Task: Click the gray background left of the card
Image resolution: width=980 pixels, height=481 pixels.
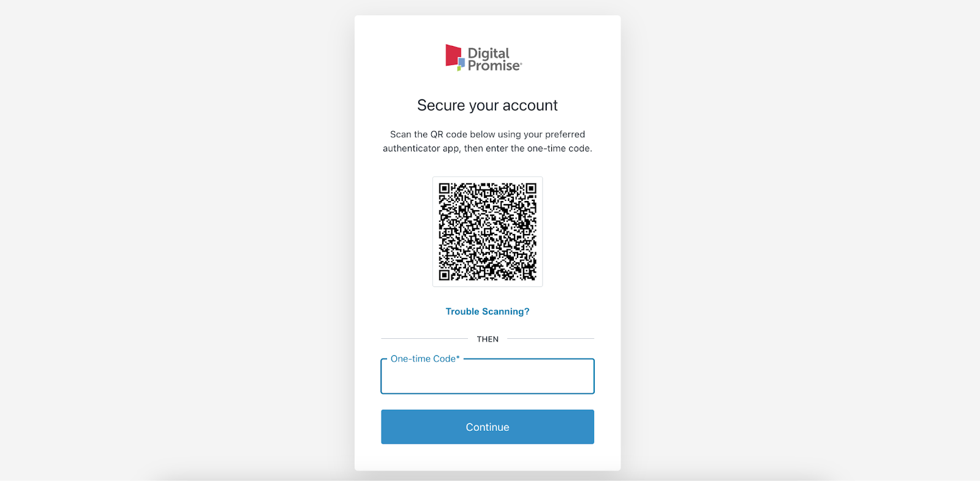Action: pyautogui.click(x=177, y=240)
